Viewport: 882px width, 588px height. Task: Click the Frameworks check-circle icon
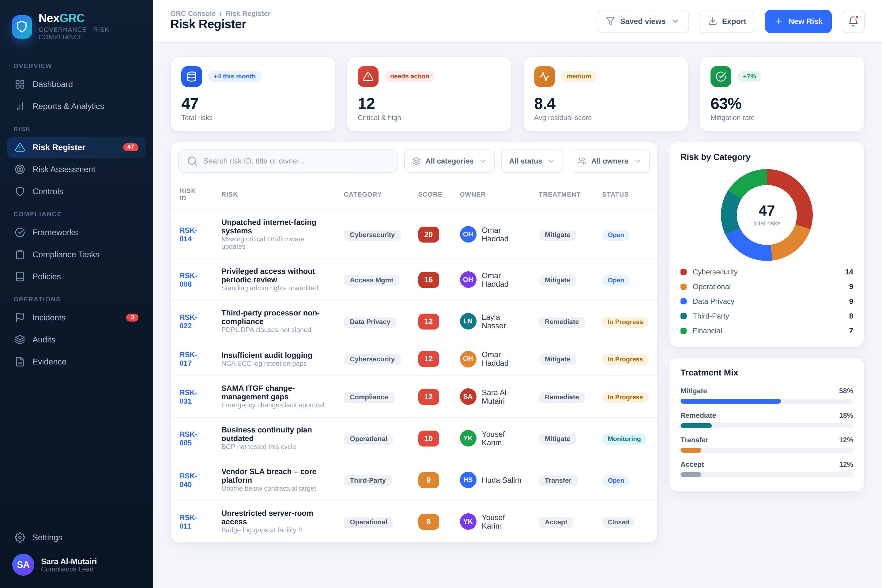pyautogui.click(x=20, y=232)
